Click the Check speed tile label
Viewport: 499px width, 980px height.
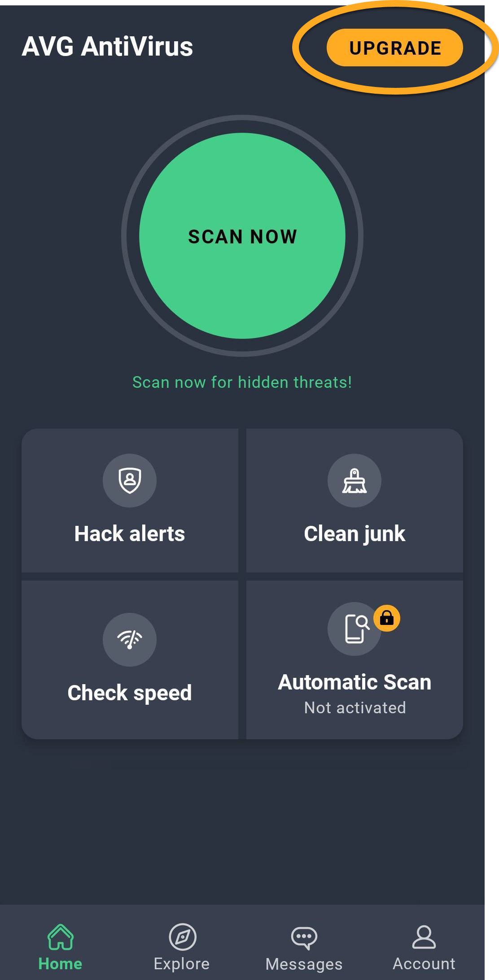pos(130,693)
